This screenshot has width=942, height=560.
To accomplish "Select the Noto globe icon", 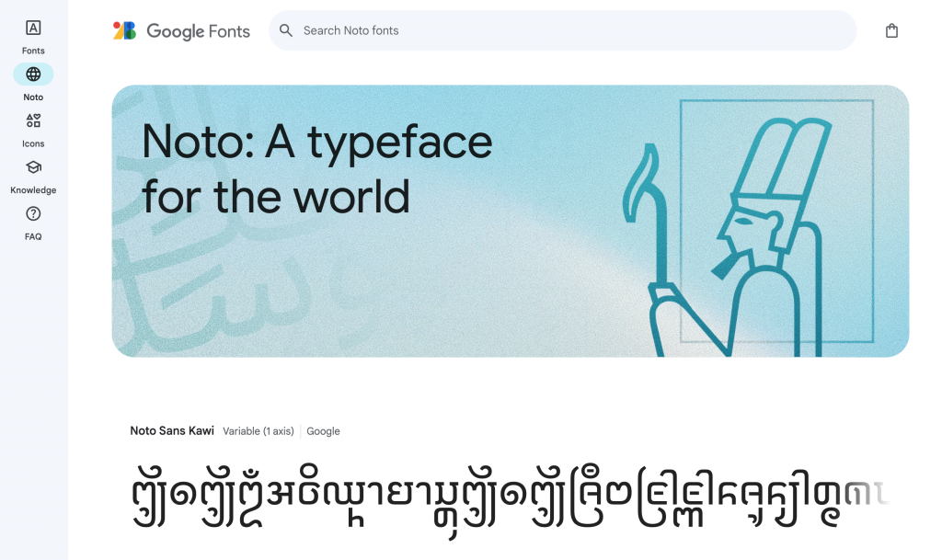I will (x=33, y=74).
